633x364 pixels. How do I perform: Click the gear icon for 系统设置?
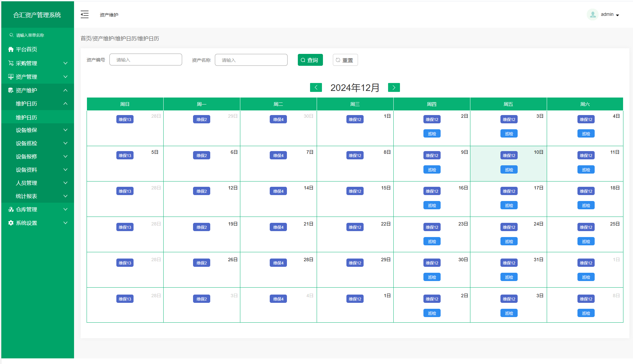point(11,223)
